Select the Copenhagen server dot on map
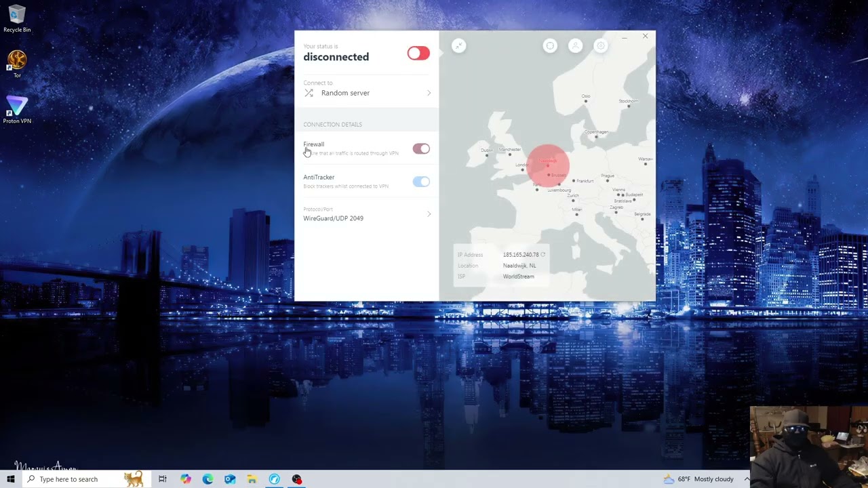 (596, 137)
